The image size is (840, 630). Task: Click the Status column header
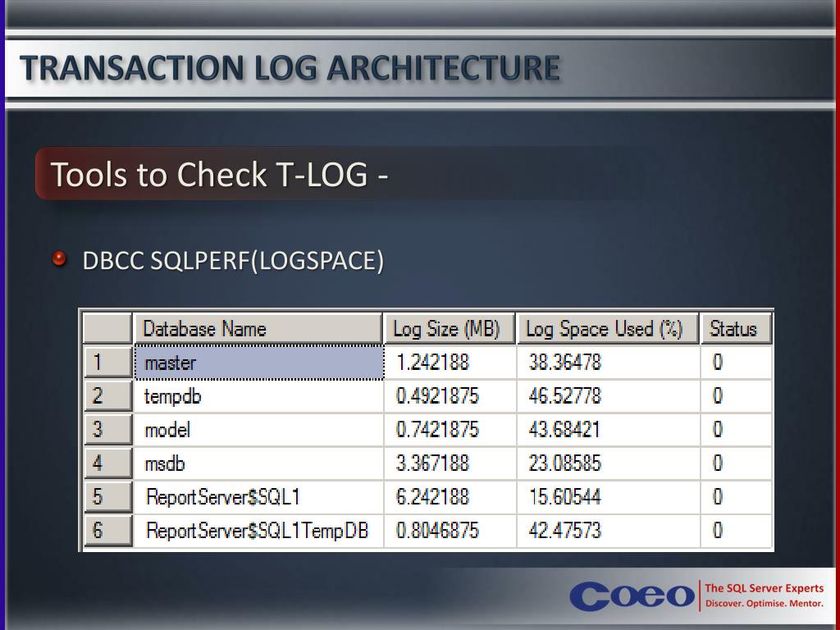pyautogui.click(x=736, y=328)
